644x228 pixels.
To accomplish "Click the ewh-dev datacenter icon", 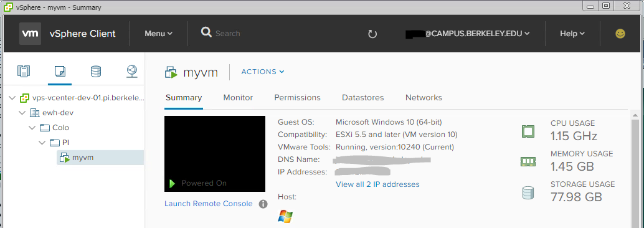I will point(35,113).
